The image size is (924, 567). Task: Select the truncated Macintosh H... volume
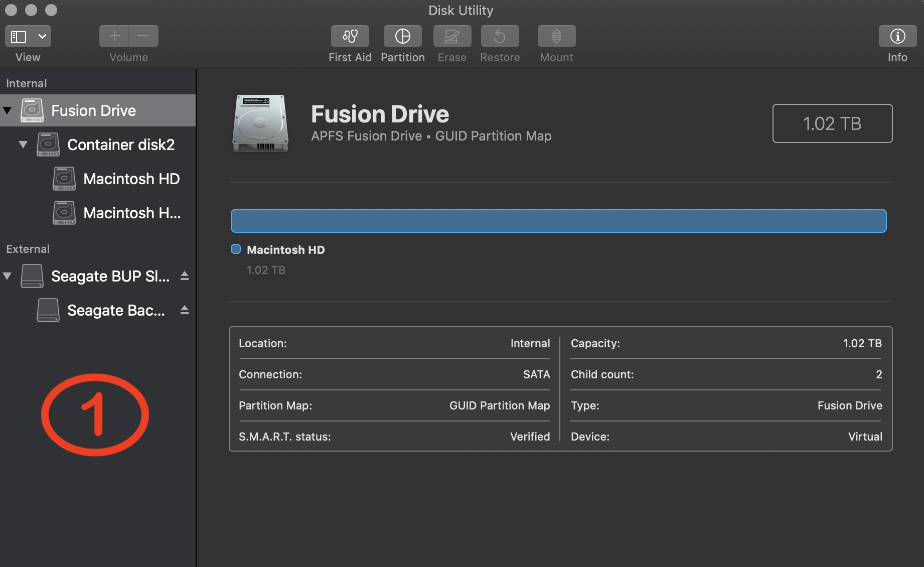[131, 213]
